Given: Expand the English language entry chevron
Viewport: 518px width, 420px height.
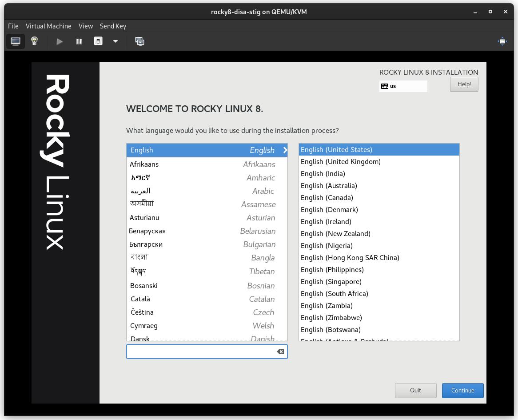Looking at the screenshot, I should tap(285, 150).
